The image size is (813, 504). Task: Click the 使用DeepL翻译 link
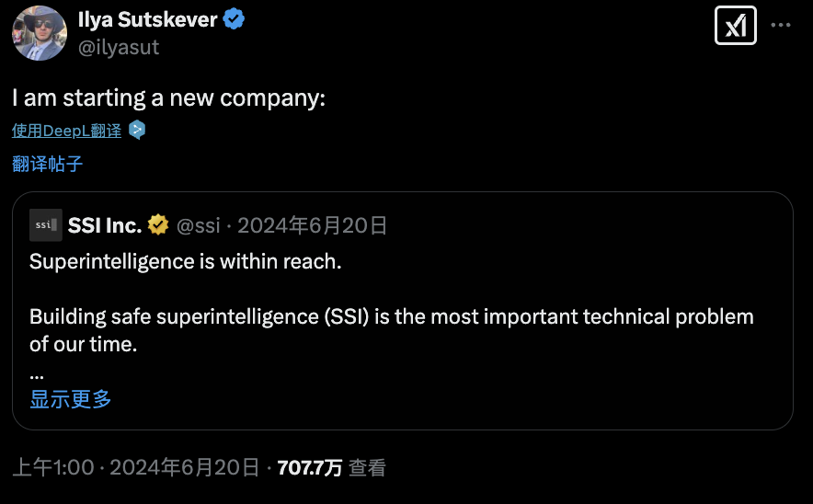click(66, 131)
